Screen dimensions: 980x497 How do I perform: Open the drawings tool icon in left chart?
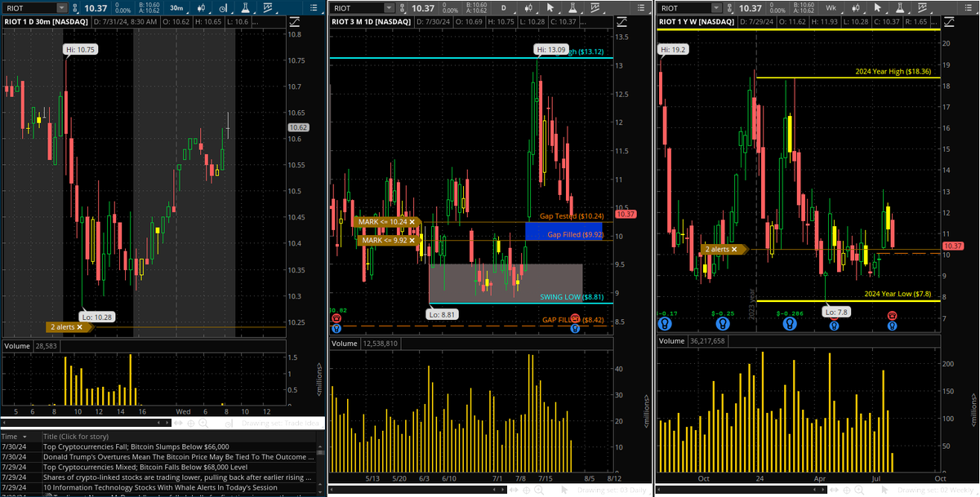tap(224, 8)
